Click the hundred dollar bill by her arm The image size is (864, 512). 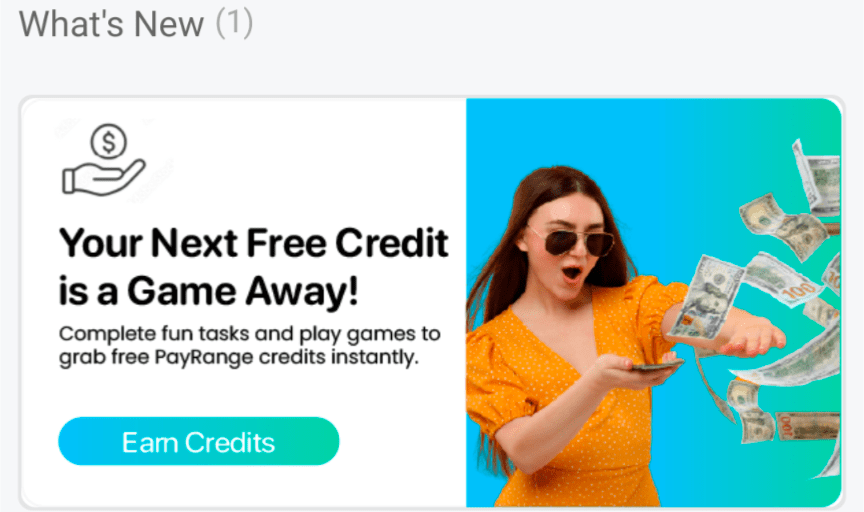[705, 298]
